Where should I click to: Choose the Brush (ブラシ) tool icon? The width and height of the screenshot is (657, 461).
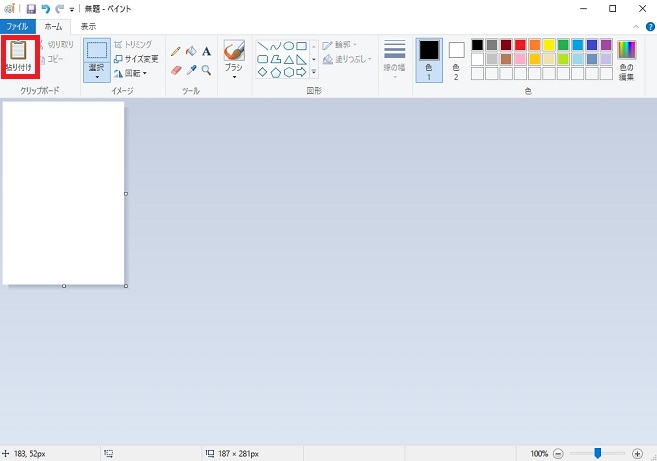[234, 51]
